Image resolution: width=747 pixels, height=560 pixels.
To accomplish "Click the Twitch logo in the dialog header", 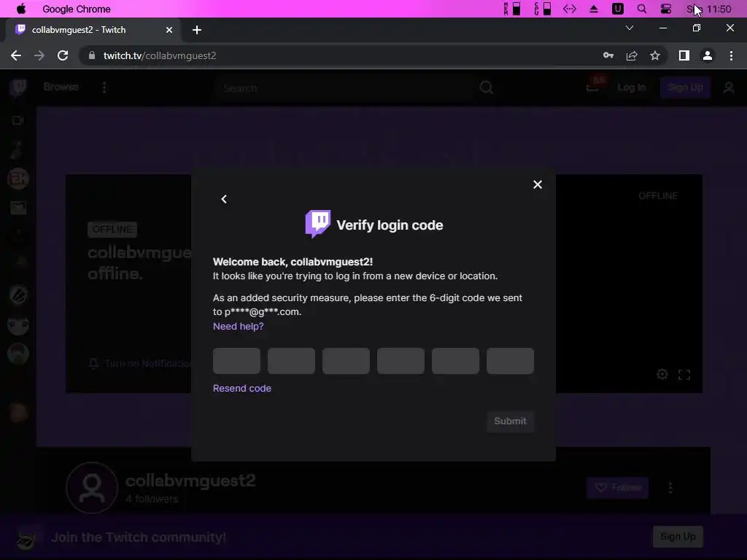I will coord(318,224).
